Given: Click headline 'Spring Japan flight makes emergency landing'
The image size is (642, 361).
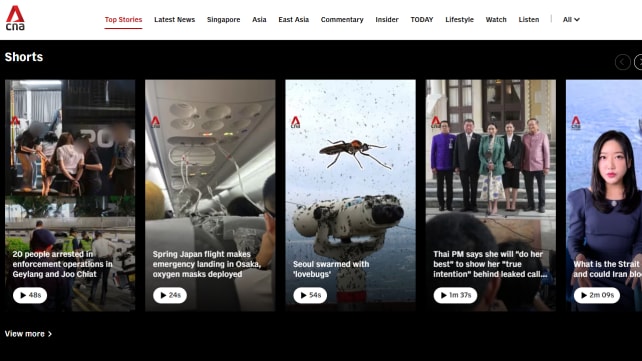Looking at the screenshot, I should click(x=207, y=264).
